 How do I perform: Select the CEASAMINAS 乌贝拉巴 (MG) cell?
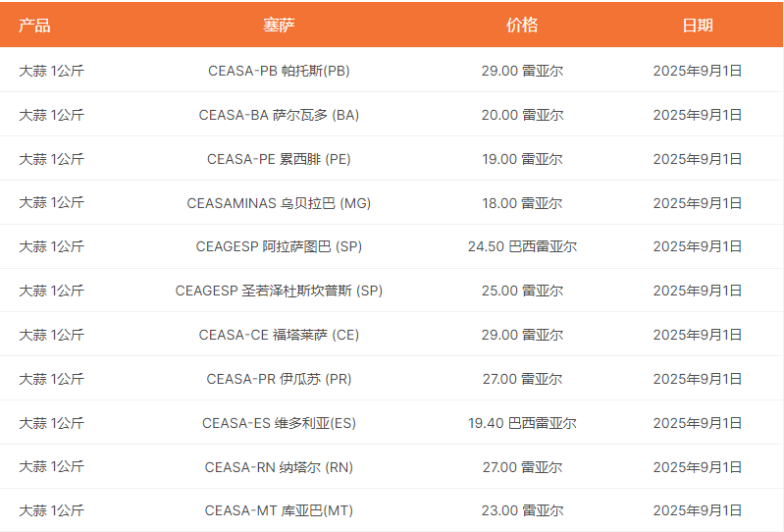pos(279,203)
